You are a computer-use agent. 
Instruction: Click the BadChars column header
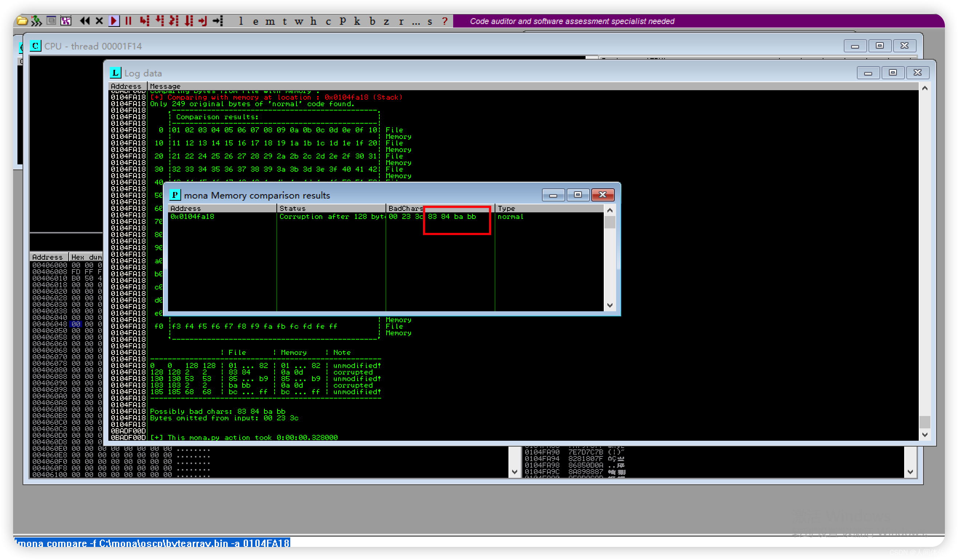coord(405,208)
